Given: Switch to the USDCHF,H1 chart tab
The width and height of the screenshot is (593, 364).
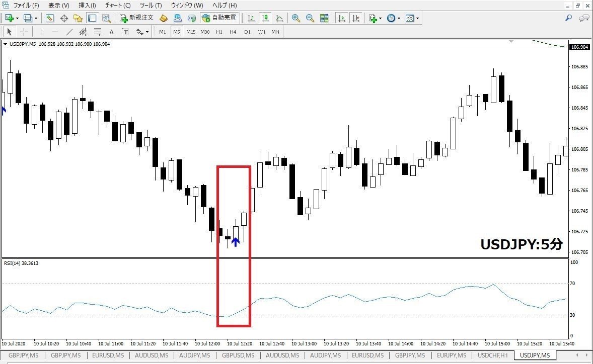Looking at the screenshot, I should click(493, 355).
